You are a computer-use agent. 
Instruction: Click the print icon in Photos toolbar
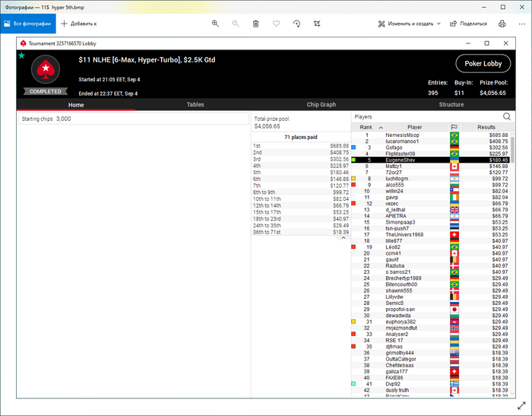pos(502,24)
